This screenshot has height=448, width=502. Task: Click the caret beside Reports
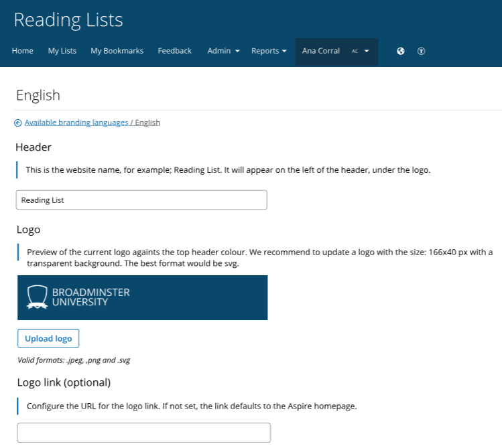284,52
